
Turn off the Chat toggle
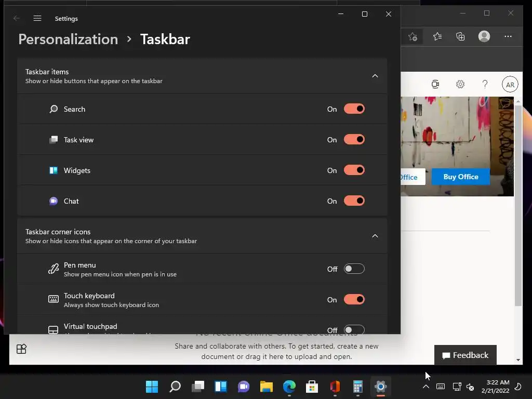click(x=354, y=201)
